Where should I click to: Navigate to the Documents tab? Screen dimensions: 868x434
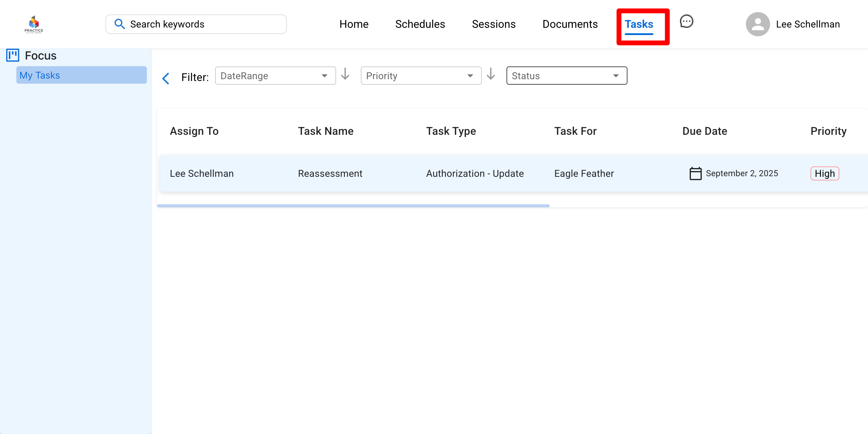click(x=569, y=24)
